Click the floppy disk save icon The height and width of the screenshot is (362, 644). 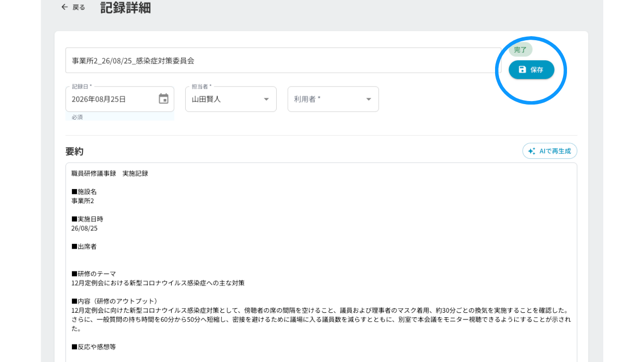point(522,69)
